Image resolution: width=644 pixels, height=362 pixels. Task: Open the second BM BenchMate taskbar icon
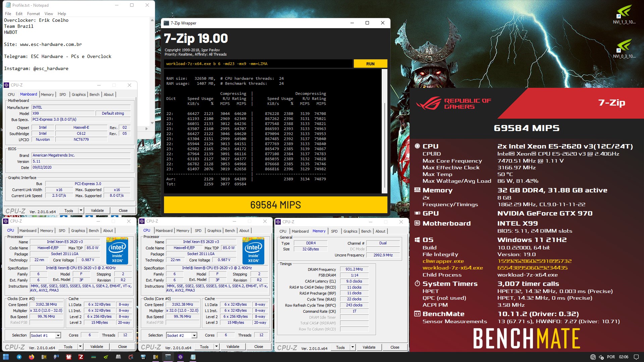[x=156, y=357]
